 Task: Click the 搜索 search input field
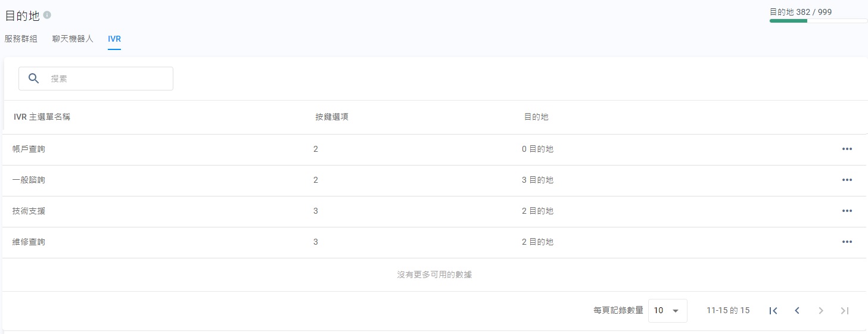[x=107, y=79]
